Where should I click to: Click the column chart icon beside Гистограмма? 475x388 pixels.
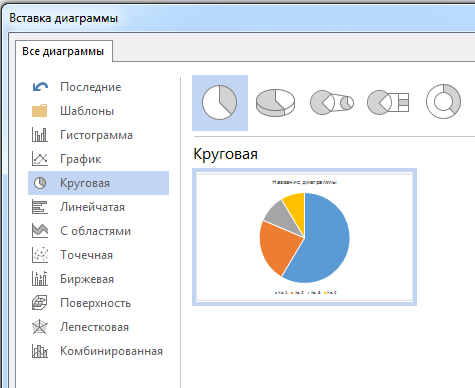[40, 135]
